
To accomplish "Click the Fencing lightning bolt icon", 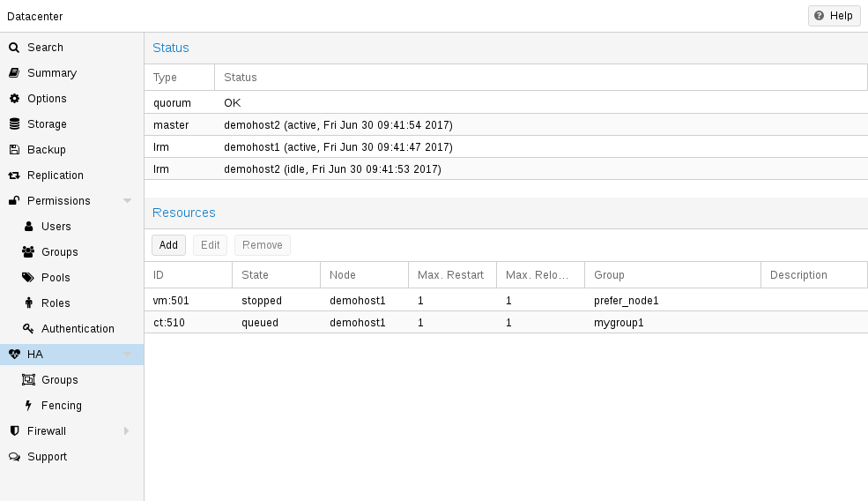I will tap(28, 406).
